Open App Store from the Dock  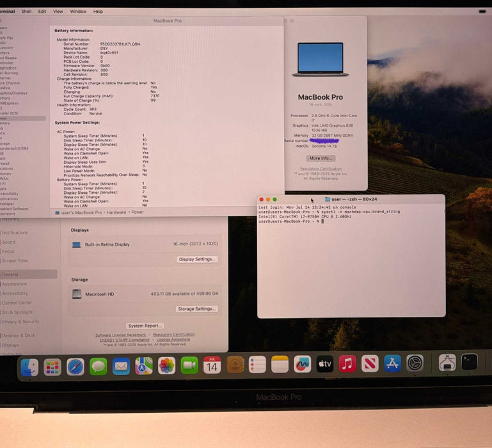coord(393,363)
